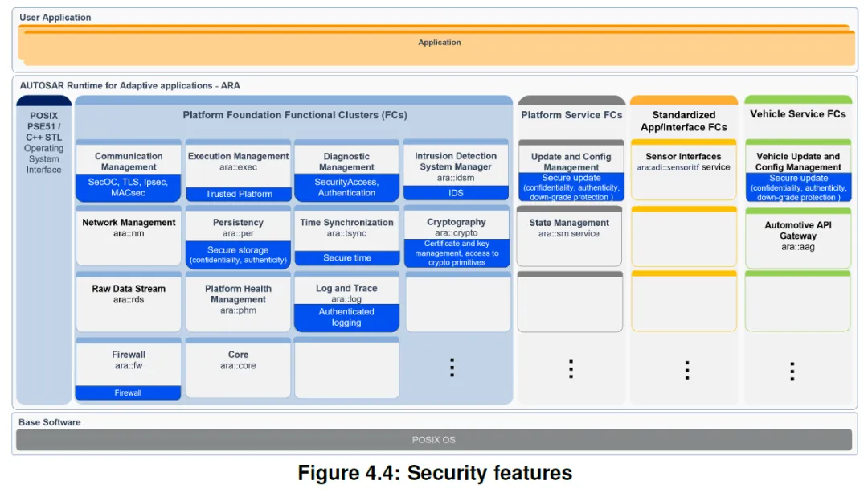Click the orange Application block
The height and width of the screenshot is (493, 868).
point(436,45)
